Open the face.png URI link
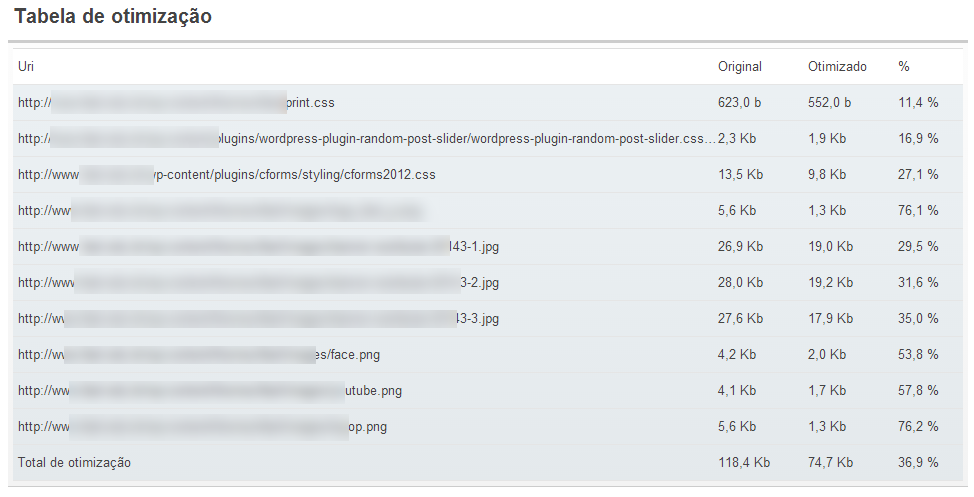This screenshot has width=974, height=497. [x=199, y=355]
